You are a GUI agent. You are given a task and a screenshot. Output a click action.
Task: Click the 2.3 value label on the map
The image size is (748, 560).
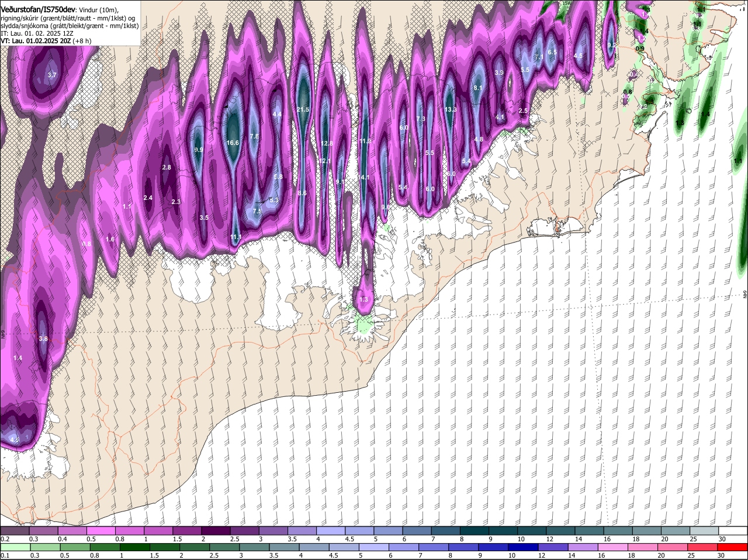pos(176,202)
